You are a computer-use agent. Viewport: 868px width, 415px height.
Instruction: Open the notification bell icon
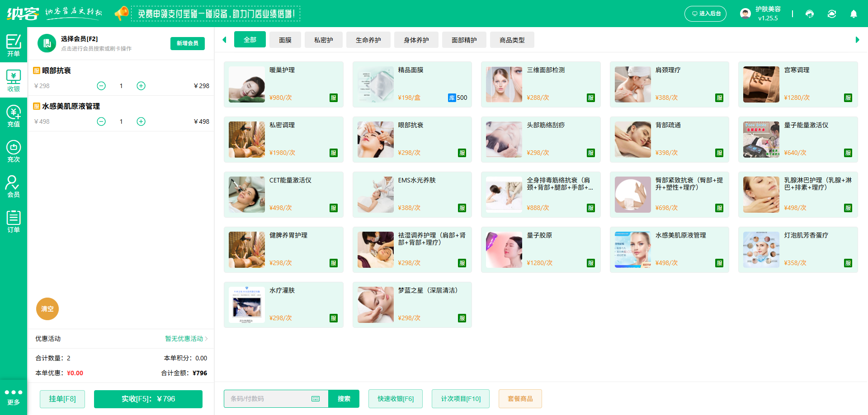pyautogui.click(x=854, y=14)
